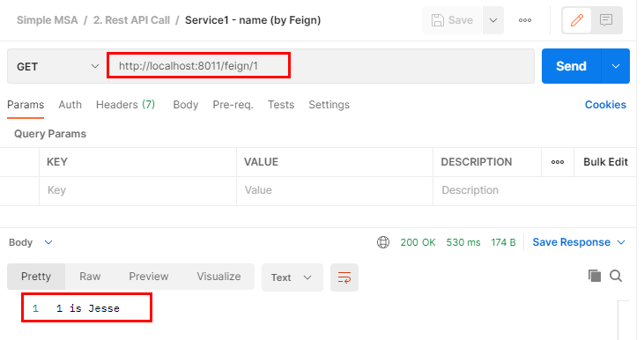Toggle the line wrap icon
The height and width of the screenshot is (340, 644).
coord(344,277)
